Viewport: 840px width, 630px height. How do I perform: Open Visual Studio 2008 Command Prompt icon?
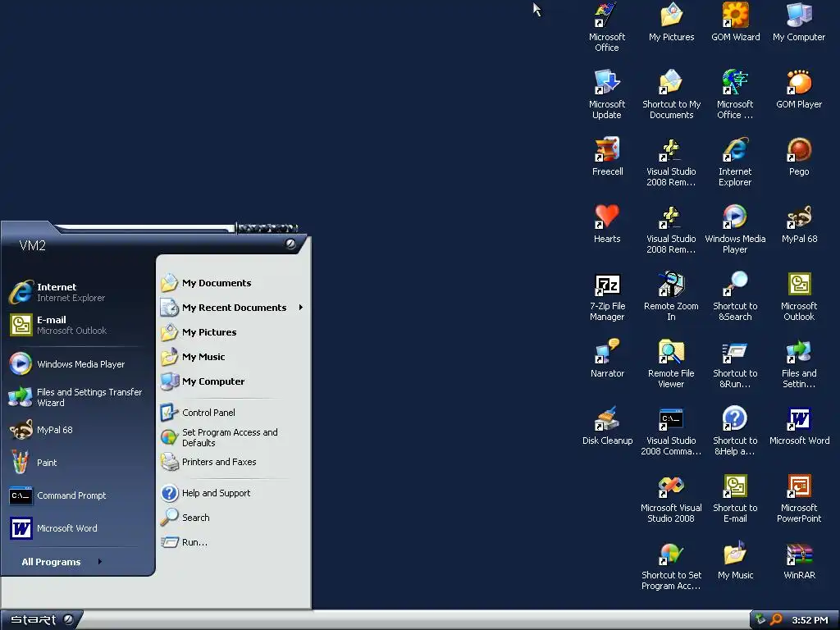[671, 431]
